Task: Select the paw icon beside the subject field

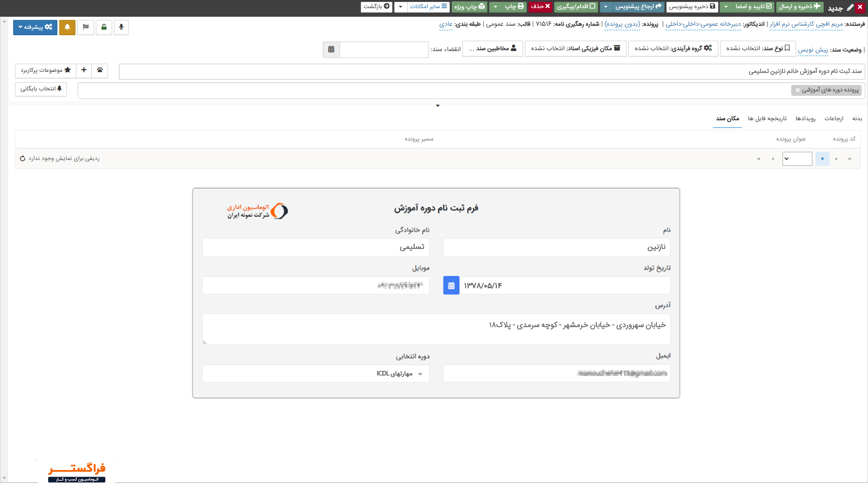Action: tap(100, 70)
